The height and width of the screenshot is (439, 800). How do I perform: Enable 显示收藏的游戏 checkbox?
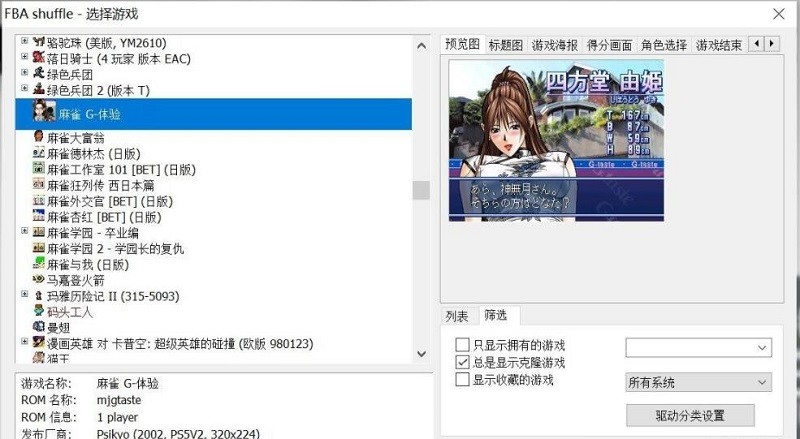(x=462, y=379)
